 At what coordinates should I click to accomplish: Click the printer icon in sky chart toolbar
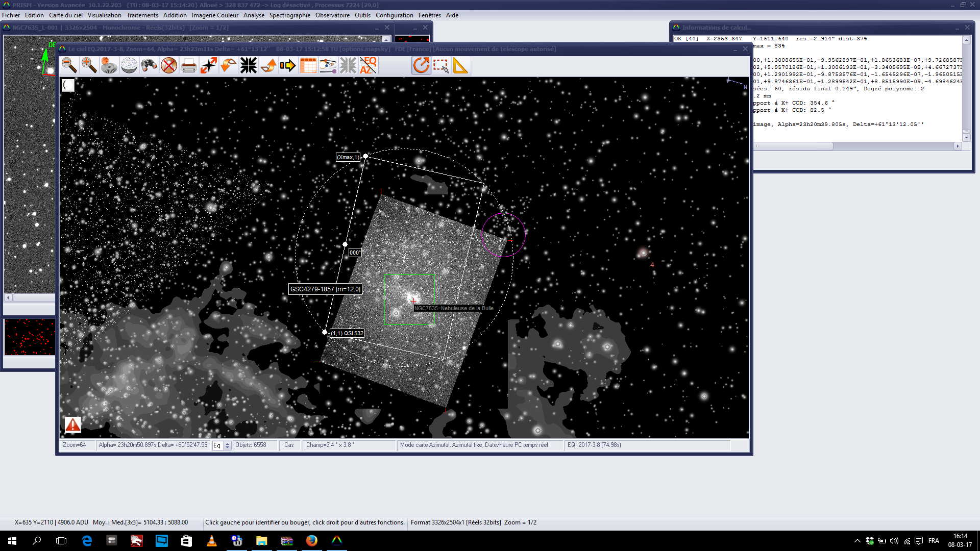coord(188,65)
